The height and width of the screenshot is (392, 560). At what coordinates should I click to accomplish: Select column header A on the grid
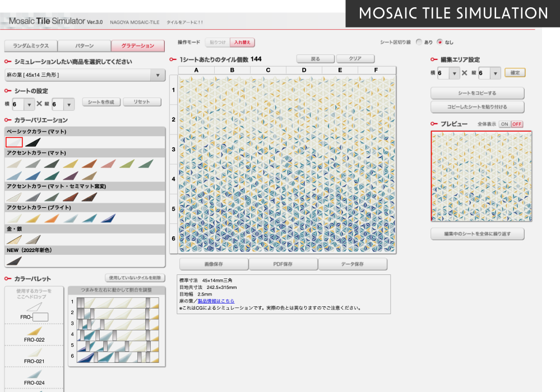[196, 70]
